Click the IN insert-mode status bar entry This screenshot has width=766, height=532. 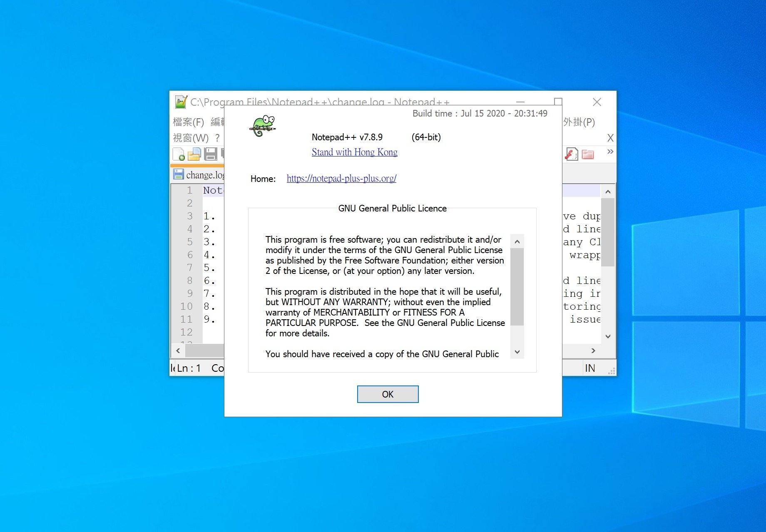pyautogui.click(x=590, y=368)
